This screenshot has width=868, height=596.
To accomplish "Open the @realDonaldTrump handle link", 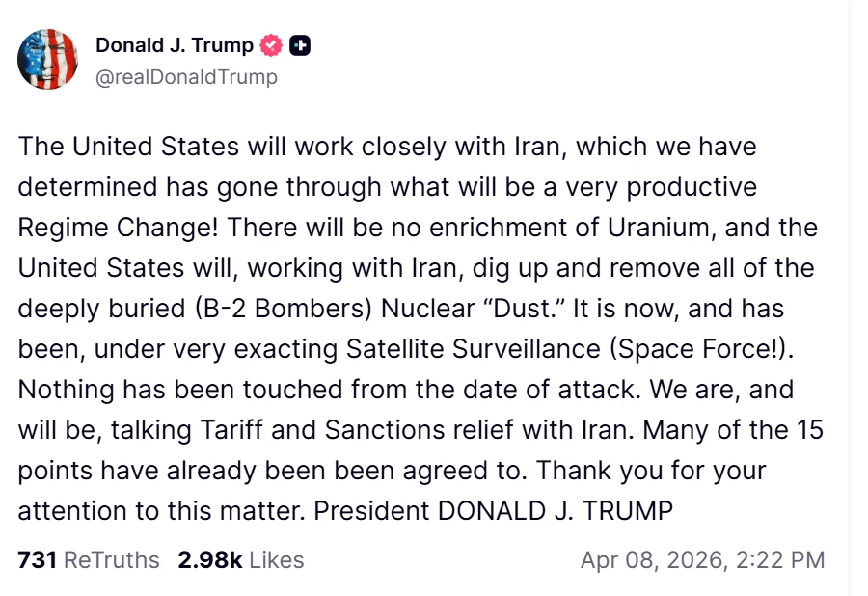I will [186, 77].
